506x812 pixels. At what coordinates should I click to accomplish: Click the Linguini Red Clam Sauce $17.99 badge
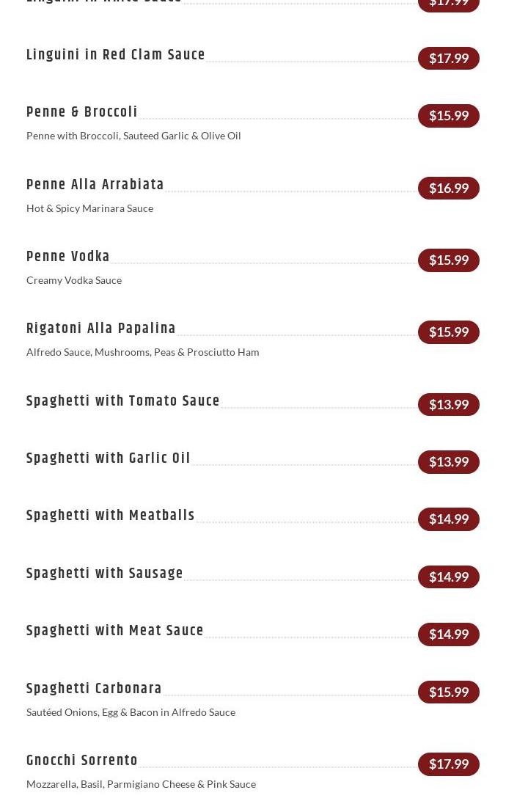pos(449,59)
